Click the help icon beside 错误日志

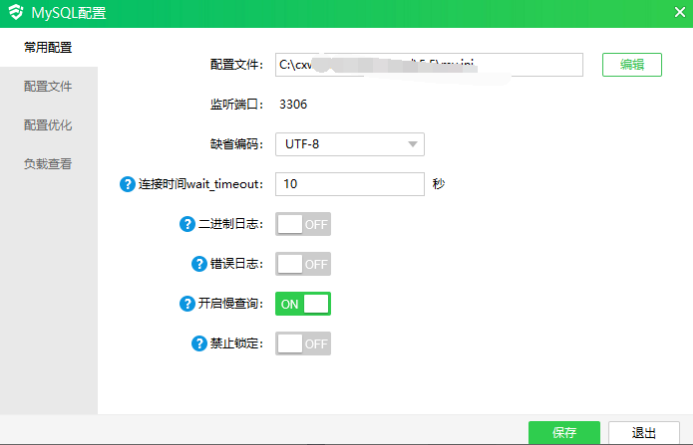click(x=199, y=264)
